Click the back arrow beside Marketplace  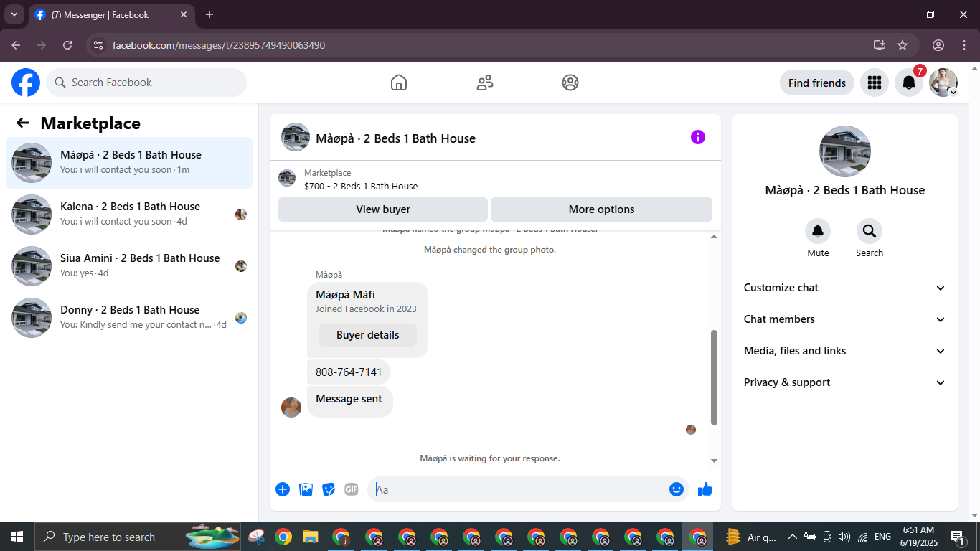[23, 123]
